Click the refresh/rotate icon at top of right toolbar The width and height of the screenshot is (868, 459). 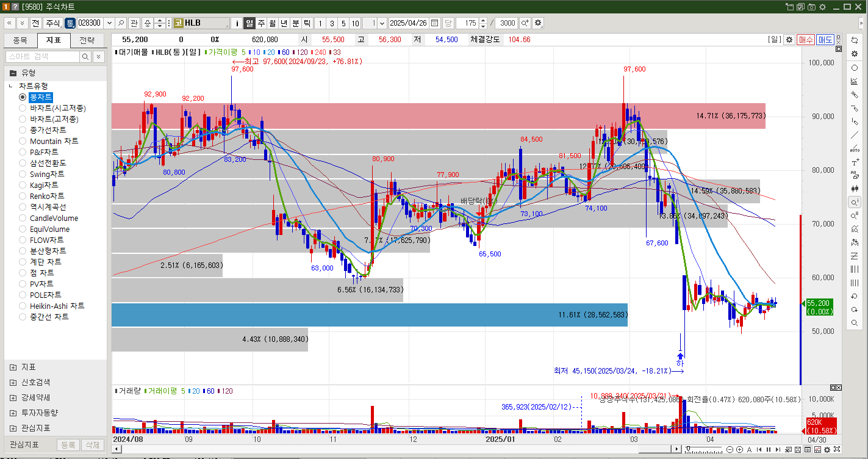pyautogui.click(x=855, y=40)
